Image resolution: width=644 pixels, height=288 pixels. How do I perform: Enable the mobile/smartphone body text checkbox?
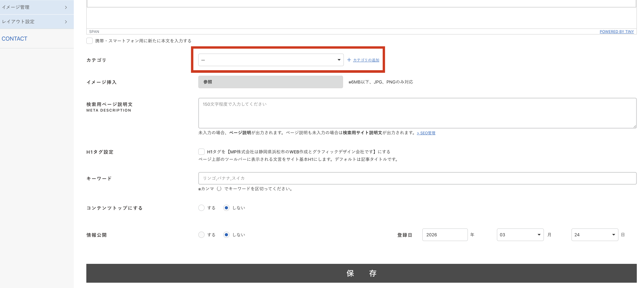point(89,41)
